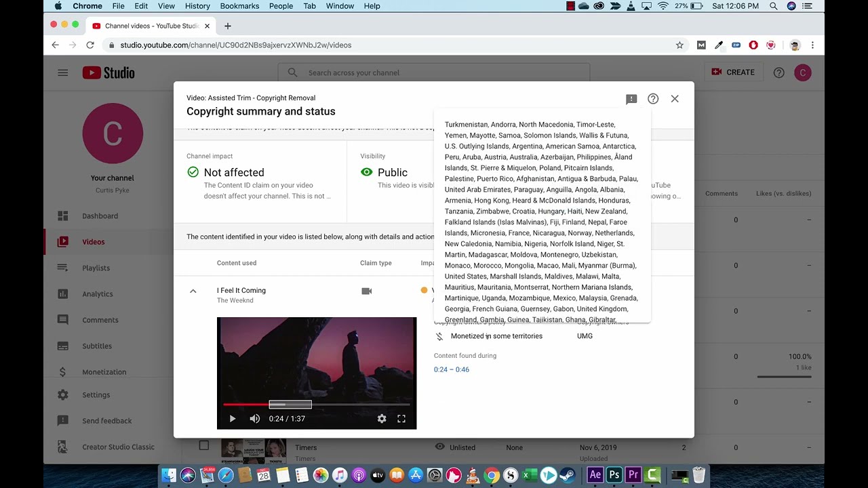
Task: Open the YouTube Studio hamburger menu
Action: [x=63, y=73]
